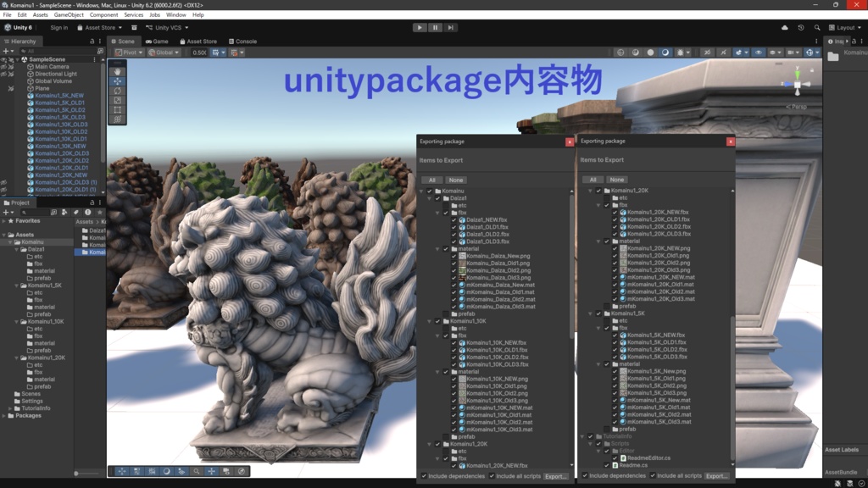This screenshot has width=868, height=488.
Task: Uncheck Komainu1_10K_NEW.png in left export list
Action: point(454,379)
